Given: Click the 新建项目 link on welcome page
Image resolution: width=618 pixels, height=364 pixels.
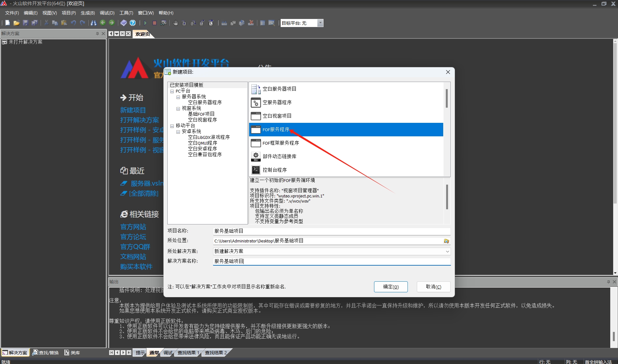Looking at the screenshot, I should coord(133,110).
